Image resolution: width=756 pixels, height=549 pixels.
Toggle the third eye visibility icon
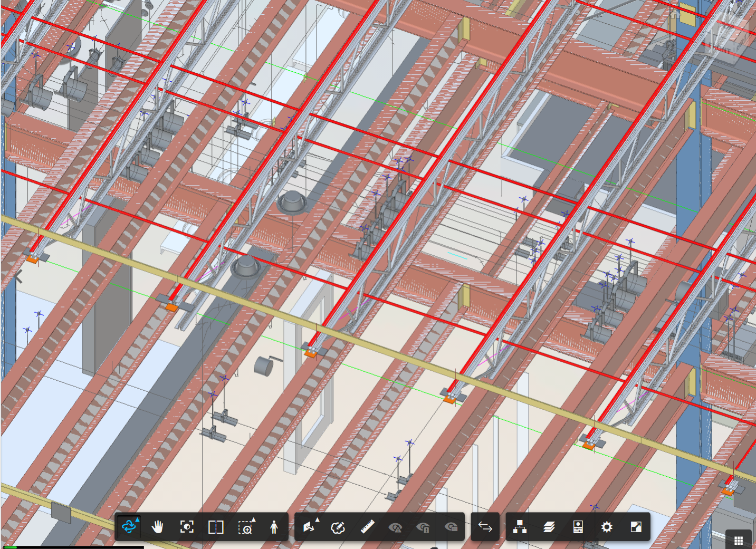452,527
